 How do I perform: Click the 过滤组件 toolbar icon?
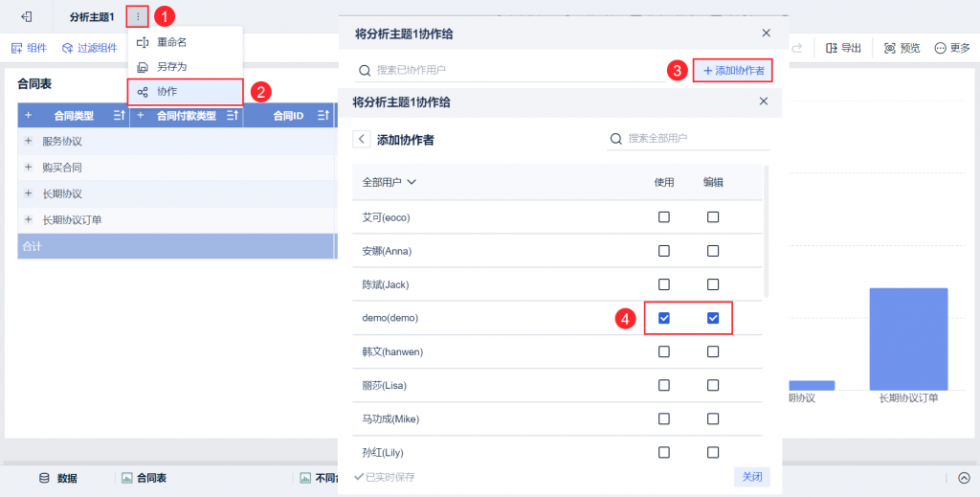coord(68,48)
